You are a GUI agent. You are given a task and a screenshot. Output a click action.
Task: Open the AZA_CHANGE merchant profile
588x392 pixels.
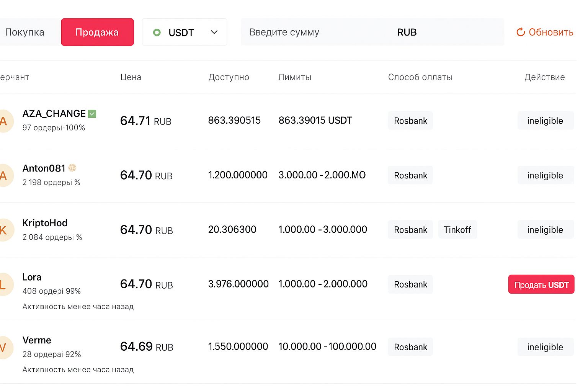tap(54, 114)
